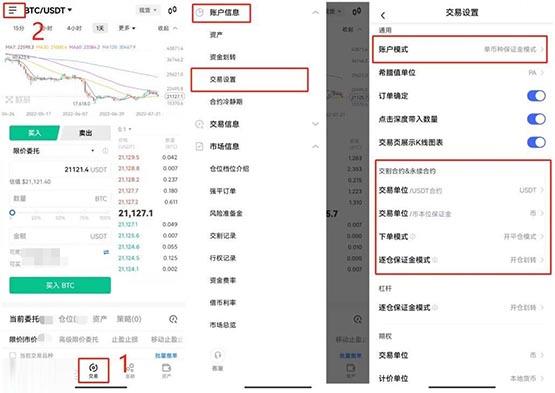Focus the 金额 USDT amount field

pos(59,236)
